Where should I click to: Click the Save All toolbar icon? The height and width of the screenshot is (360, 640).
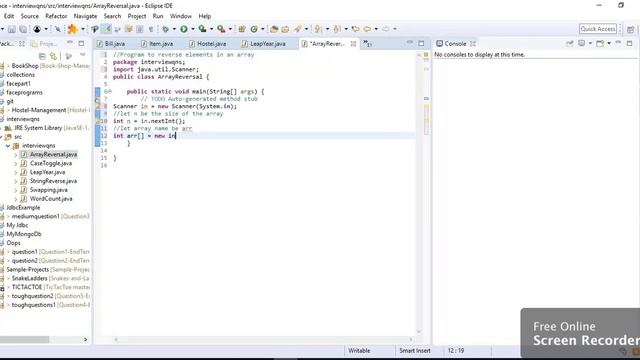coord(23,29)
